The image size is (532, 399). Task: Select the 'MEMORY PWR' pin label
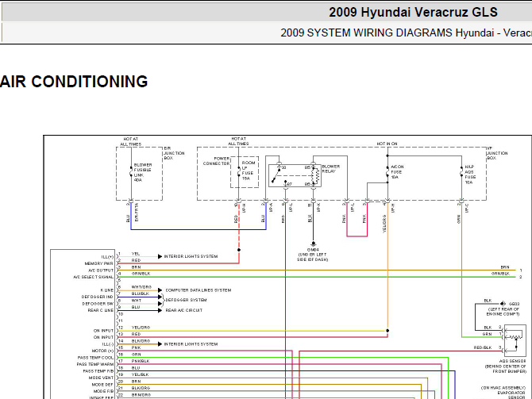(x=98, y=263)
